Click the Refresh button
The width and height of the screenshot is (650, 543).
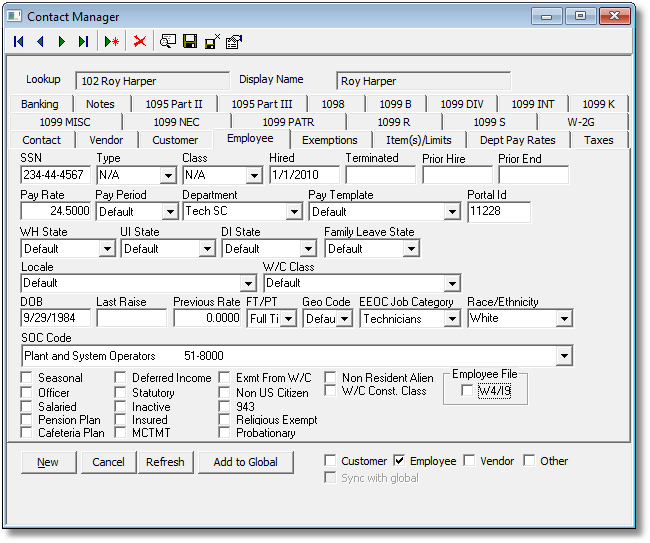(x=165, y=462)
